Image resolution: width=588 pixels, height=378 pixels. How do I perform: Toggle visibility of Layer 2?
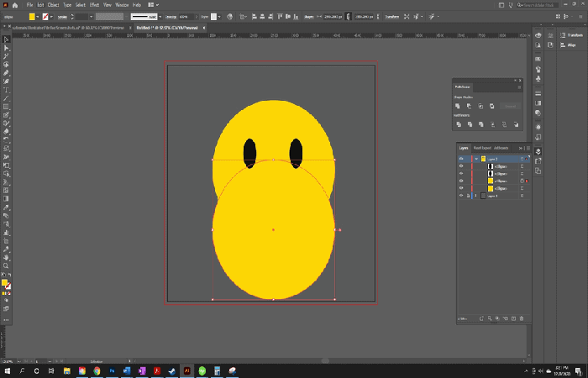coord(461,159)
